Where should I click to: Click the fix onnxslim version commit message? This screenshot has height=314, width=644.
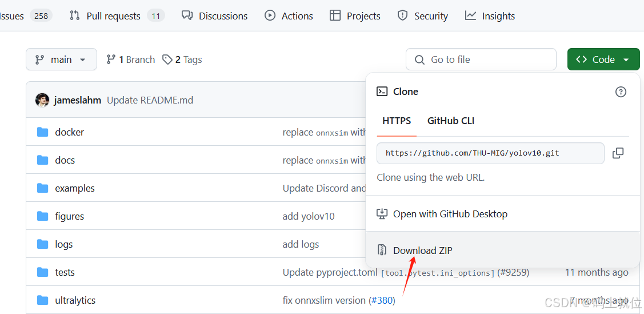(324, 300)
